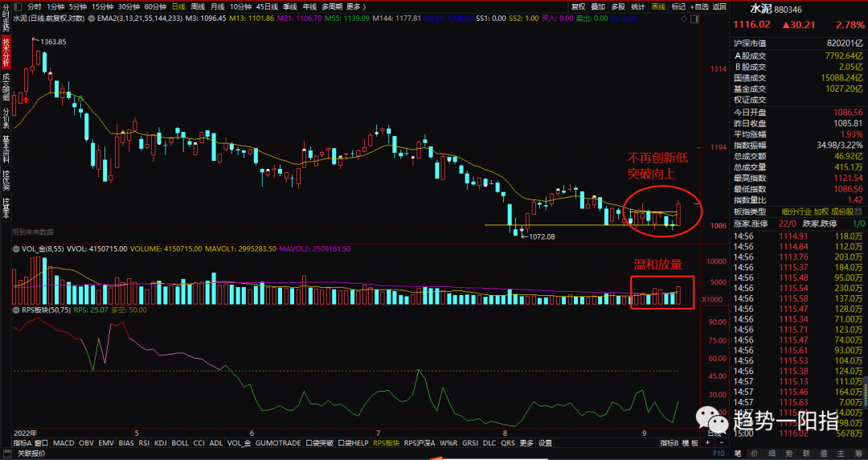Image resolution: width=868 pixels, height=460 pixels.
Task: Open 复权 adjustment menu
Action: 579,6
